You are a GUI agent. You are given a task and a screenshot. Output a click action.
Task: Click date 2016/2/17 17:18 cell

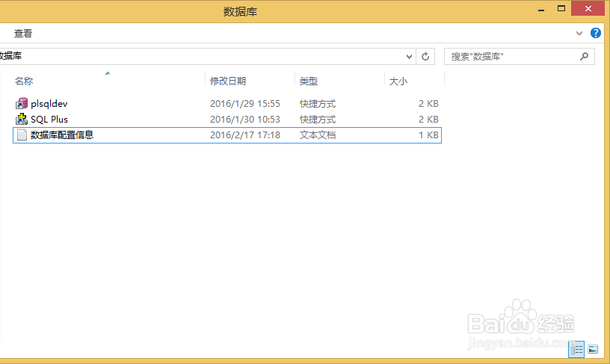click(245, 135)
